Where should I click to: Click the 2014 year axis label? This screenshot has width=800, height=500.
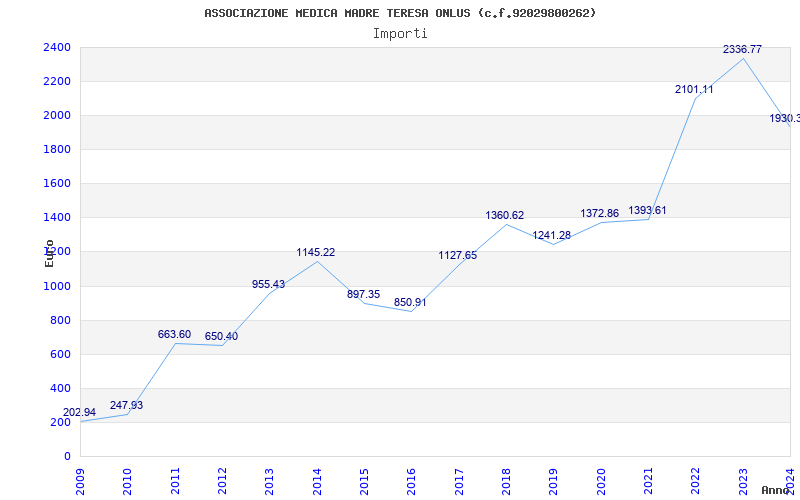click(x=317, y=481)
